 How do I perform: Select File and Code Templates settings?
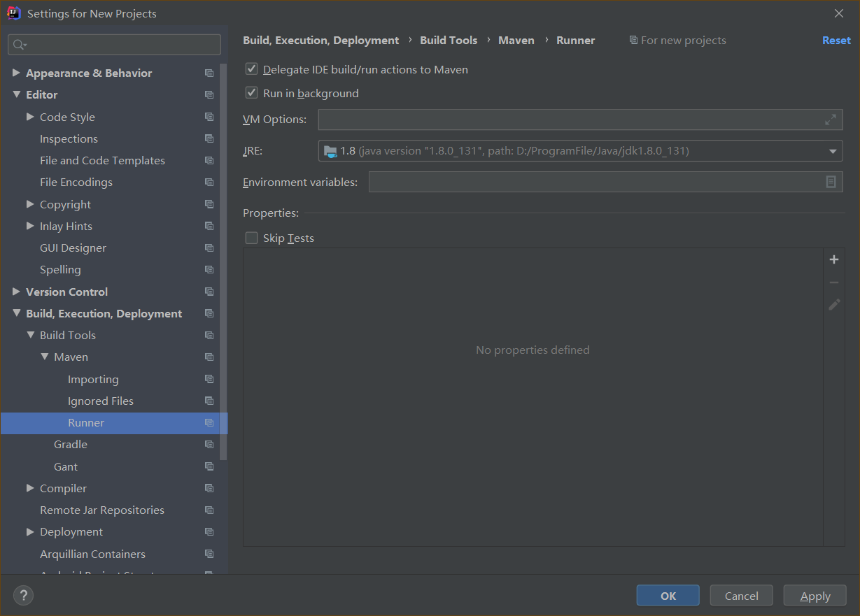(102, 160)
